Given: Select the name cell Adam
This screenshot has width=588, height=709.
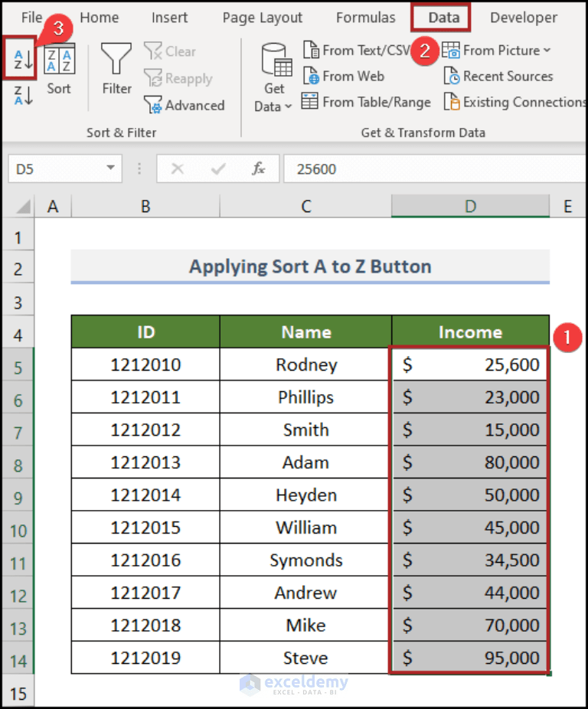Looking at the screenshot, I should click(x=305, y=462).
